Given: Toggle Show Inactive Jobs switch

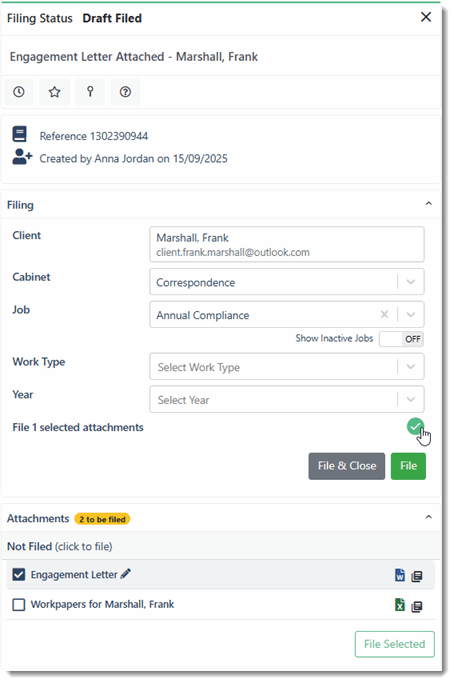Looking at the screenshot, I should [x=401, y=339].
